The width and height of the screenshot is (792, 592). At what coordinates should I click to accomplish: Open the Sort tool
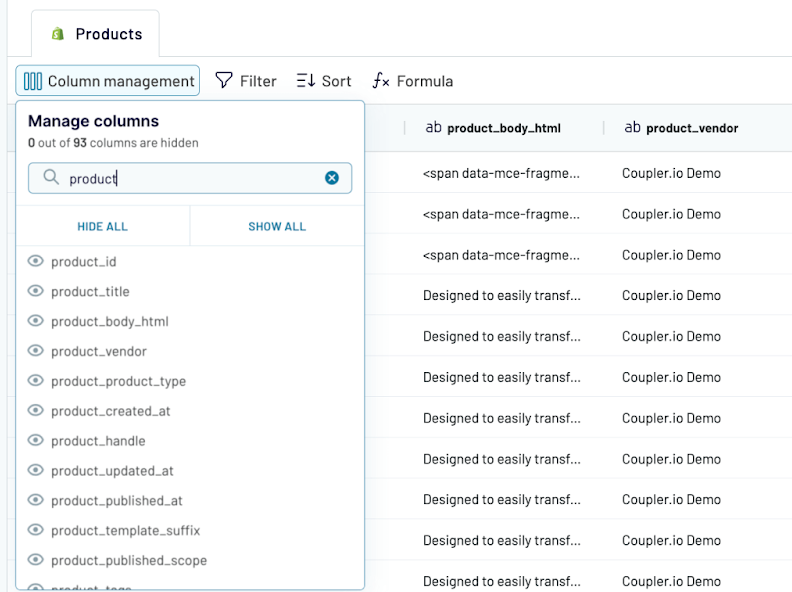(x=324, y=81)
